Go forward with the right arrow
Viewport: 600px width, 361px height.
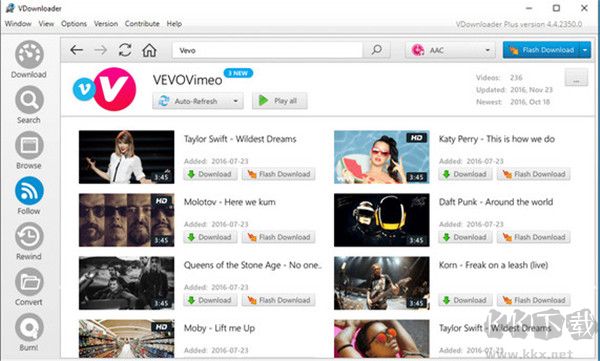coord(101,50)
